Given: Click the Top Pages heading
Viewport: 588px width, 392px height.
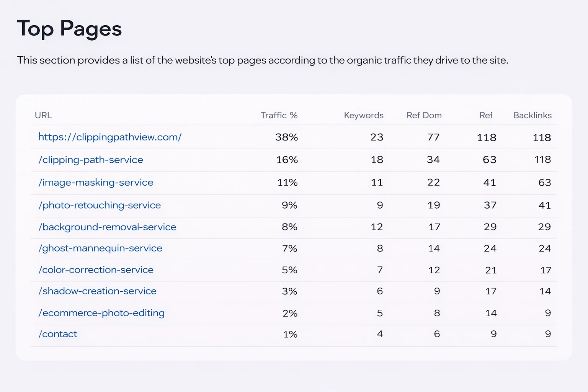Looking at the screenshot, I should [x=69, y=28].
